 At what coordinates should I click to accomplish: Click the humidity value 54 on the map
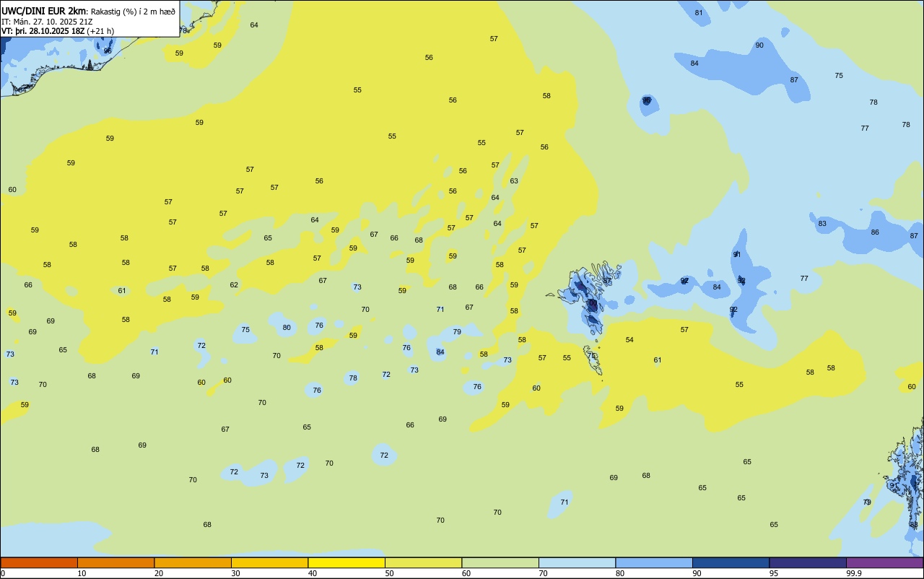click(x=629, y=340)
